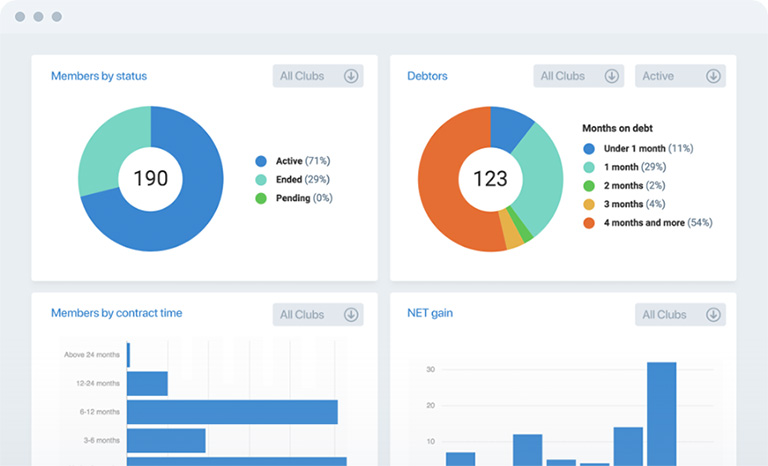Select the Pending (0%) legend label
Image resolution: width=768 pixels, height=466 pixels.
[x=304, y=198]
